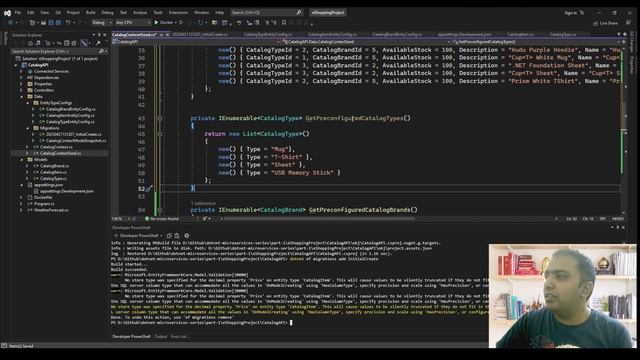Viewport: 640px width, 360px height.
Task: Open the Edit menu
Action: click(31, 13)
